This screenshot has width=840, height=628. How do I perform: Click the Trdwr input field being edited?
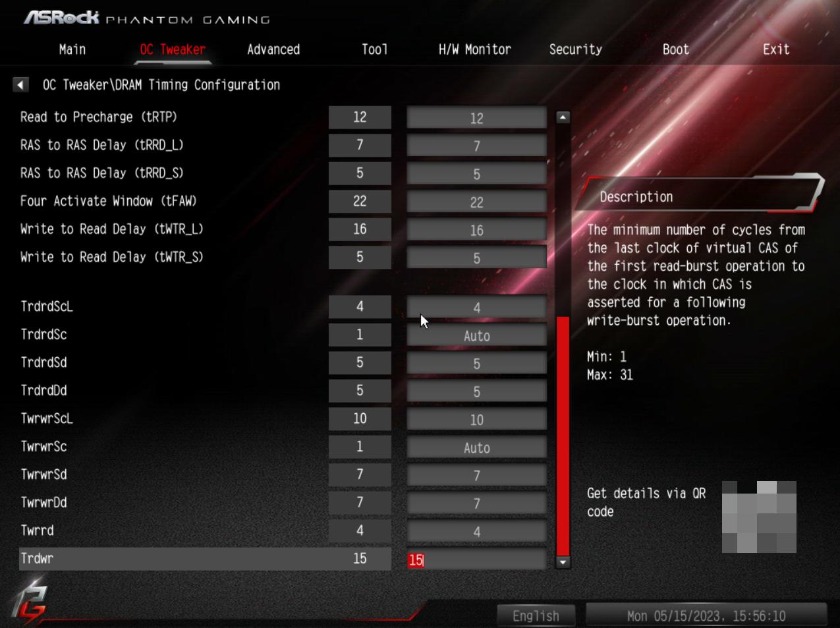(x=476, y=559)
